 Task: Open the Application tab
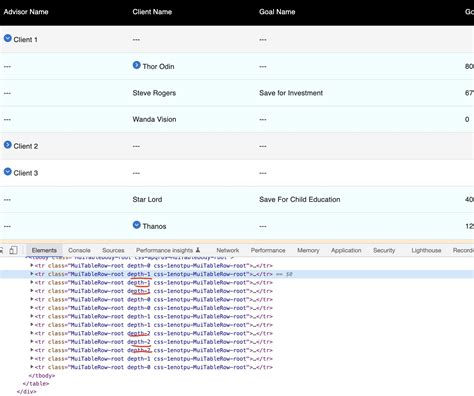(x=346, y=250)
